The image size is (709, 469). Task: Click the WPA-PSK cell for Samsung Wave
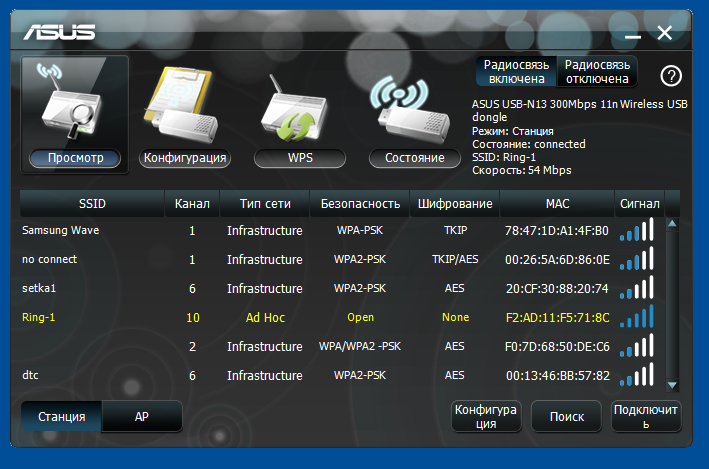pyautogui.click(x=360, y=230)
